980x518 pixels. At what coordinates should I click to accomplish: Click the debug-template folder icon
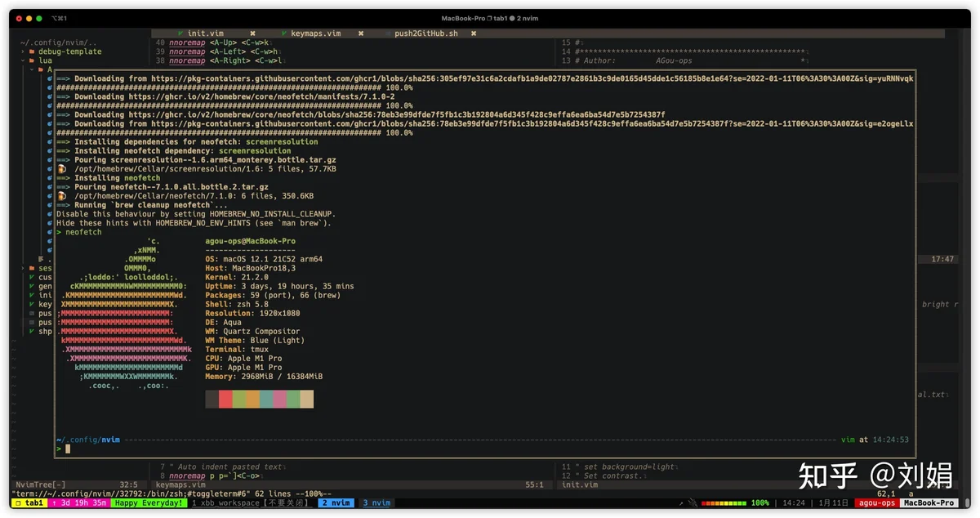pyautogui.click(x=32, y=51)
